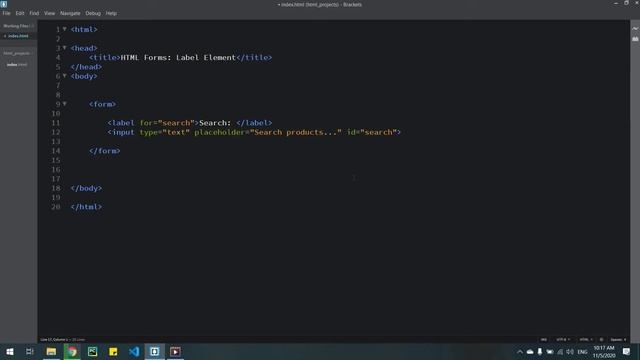640x360 pixels.
Task: Open the File menu
Action: pyautogui.click(x=7, y=13)
